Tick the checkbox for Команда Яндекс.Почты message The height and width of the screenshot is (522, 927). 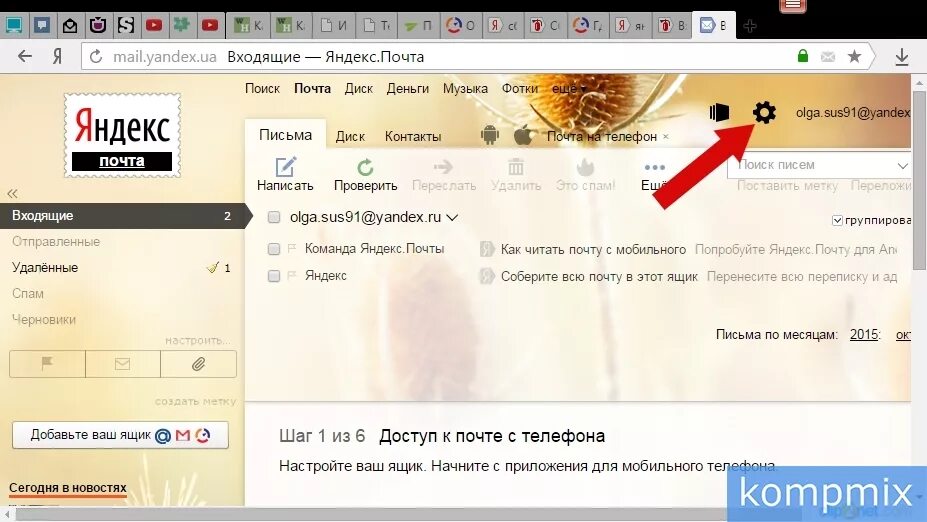pos(274,249)
